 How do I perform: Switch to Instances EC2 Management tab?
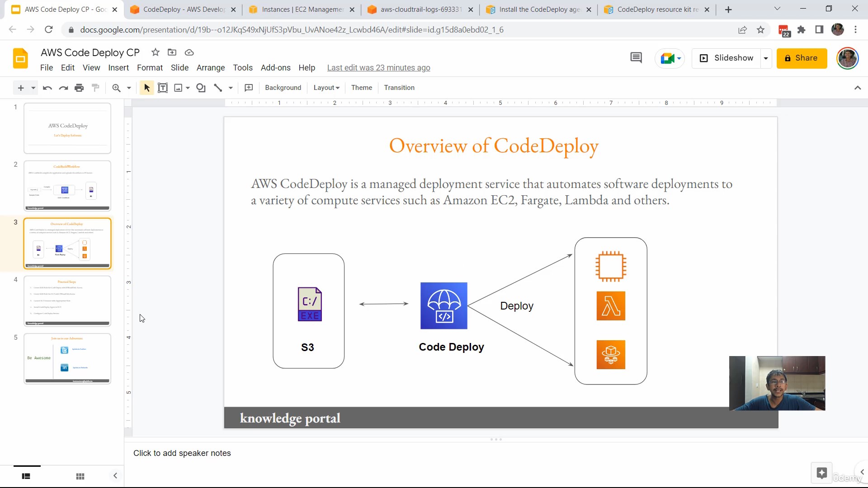tap(302, 9)
